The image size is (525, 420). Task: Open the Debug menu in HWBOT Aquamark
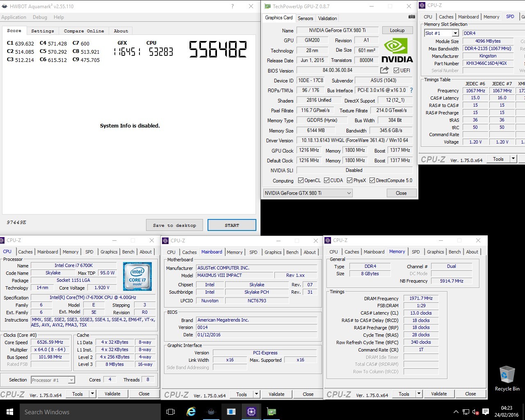coord(40,17)
